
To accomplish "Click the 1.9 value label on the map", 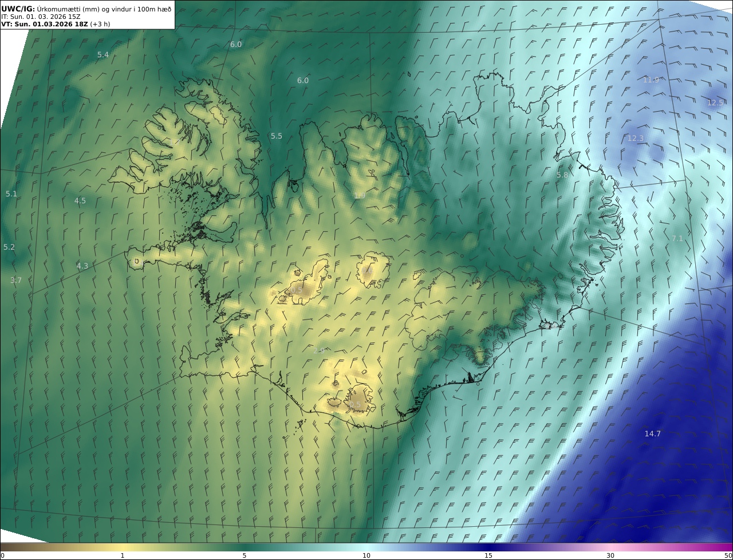I will click(360, 195).
